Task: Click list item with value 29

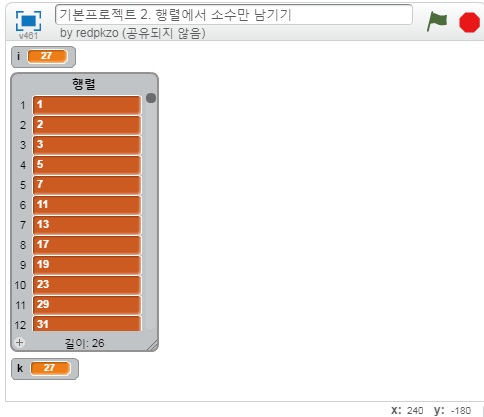Action: pyautogui.click(x=87, y=305)
